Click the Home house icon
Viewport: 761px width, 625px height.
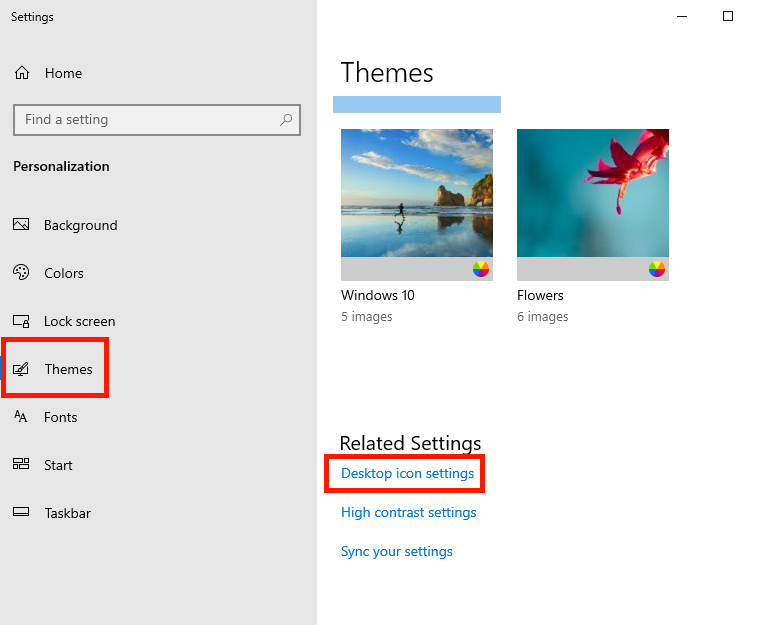coord(22,73)
